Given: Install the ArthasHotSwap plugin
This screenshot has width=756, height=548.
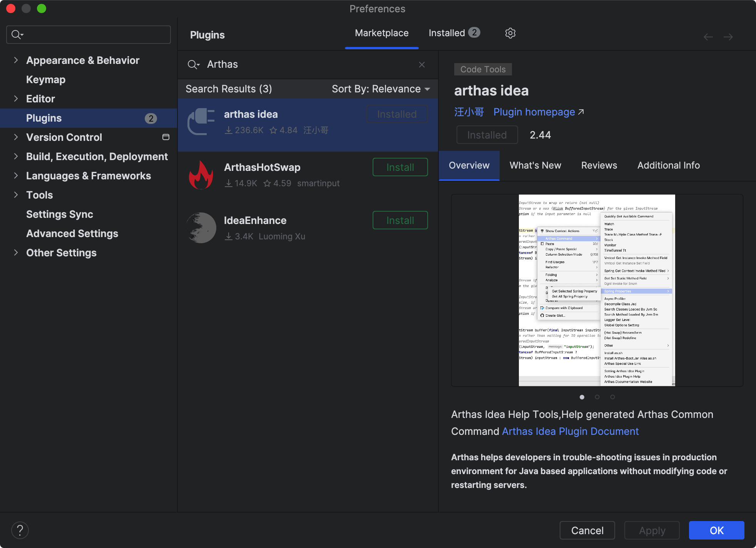Looking at the screenshot, I should [400, 167].
